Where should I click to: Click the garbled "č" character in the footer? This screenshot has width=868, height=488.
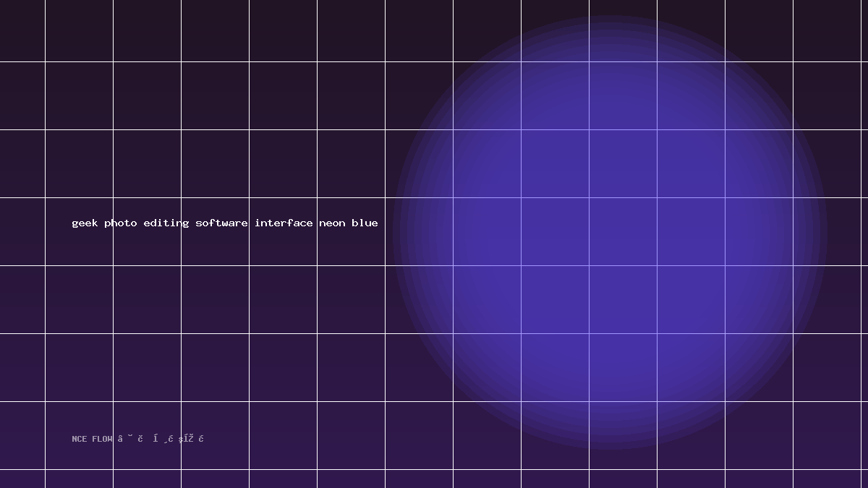(x=140, y=438)
